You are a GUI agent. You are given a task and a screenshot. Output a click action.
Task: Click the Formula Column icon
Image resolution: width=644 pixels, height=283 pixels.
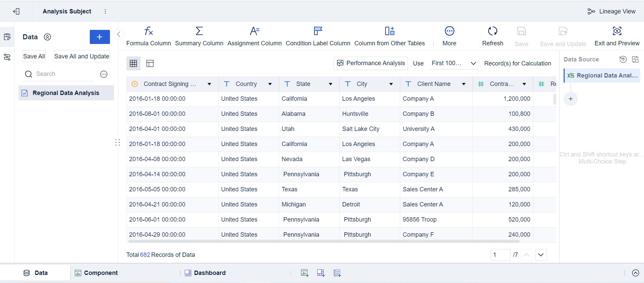click(148, 31)
